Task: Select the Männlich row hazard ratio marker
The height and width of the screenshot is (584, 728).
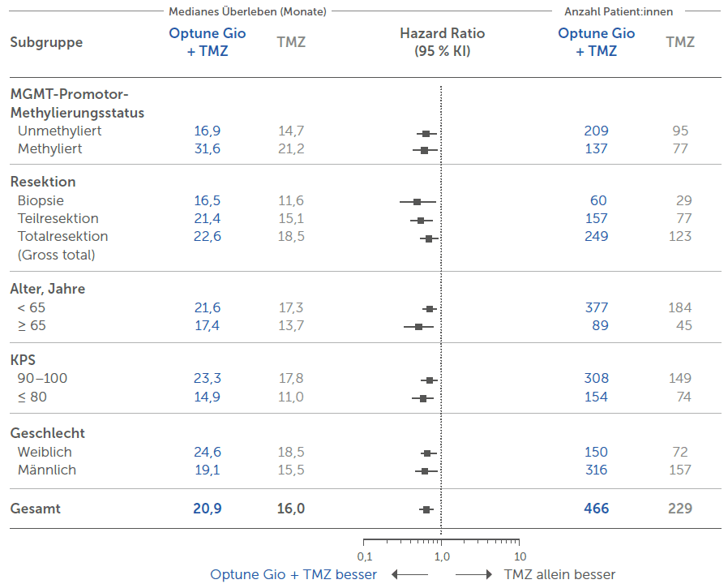Action: tap(425, 470)
